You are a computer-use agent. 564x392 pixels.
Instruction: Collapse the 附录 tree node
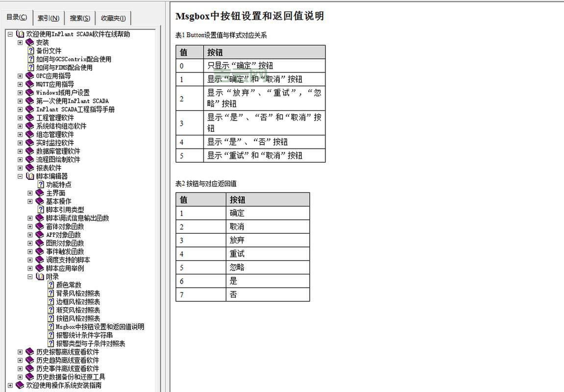[x=30, y=276]
